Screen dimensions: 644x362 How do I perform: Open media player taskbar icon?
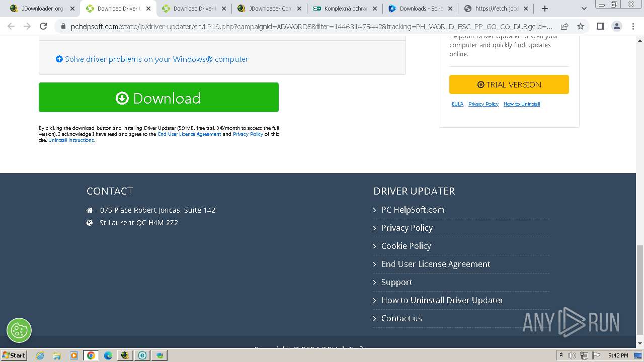74,355
